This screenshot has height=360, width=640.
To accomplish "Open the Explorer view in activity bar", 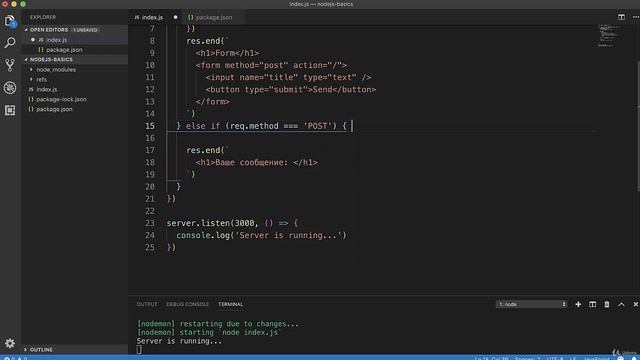I will (10, 20).
